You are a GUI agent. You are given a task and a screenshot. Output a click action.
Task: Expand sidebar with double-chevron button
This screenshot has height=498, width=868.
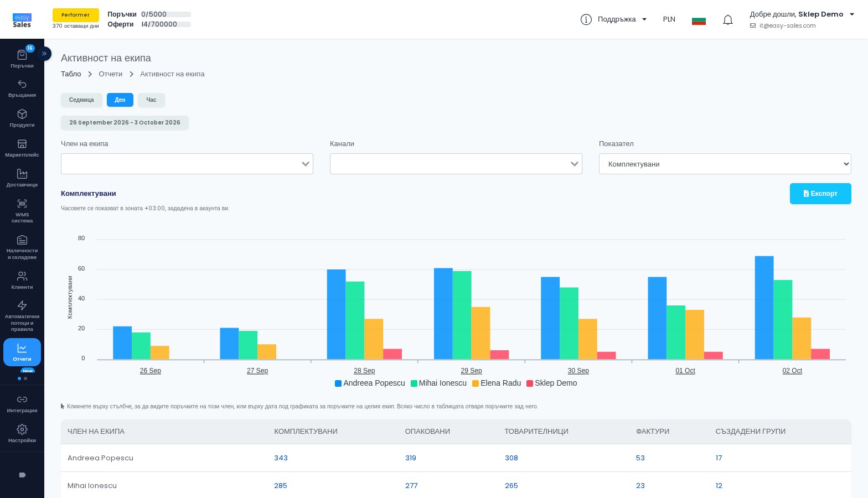click(44, 54)
